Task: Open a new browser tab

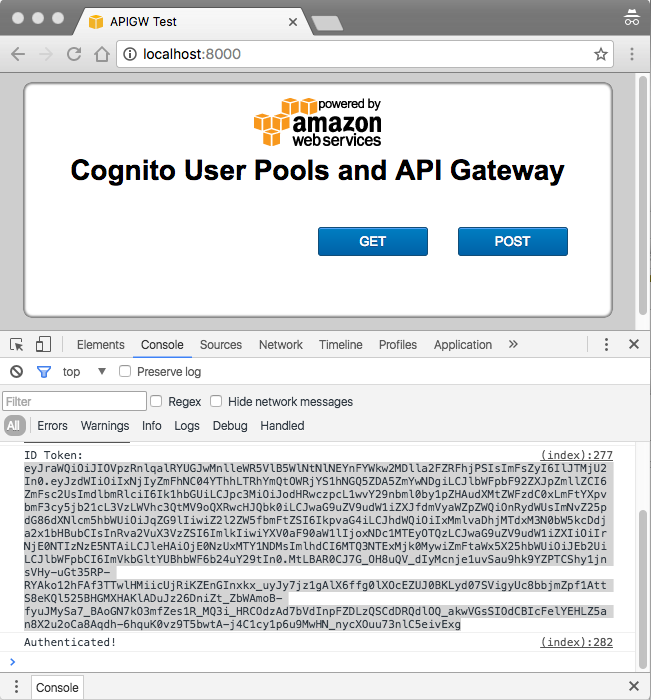Action: 327,23
